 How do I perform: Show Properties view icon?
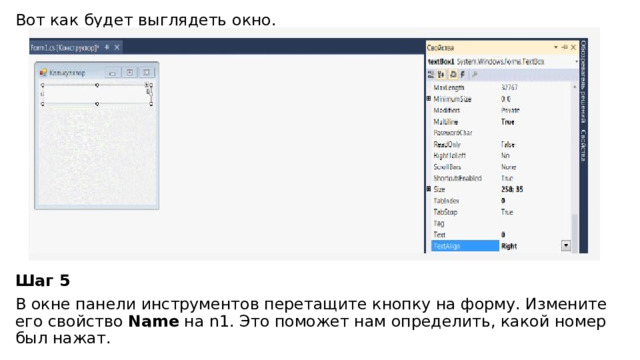click(453, 74)
